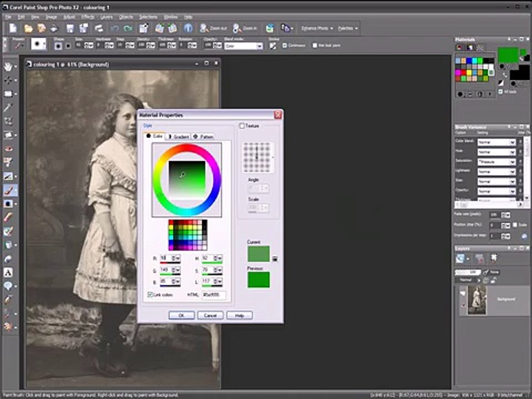The width and height of the screenshot is (532, 399).
Task: Click Help in Material Properties
Action: [239, 315]
